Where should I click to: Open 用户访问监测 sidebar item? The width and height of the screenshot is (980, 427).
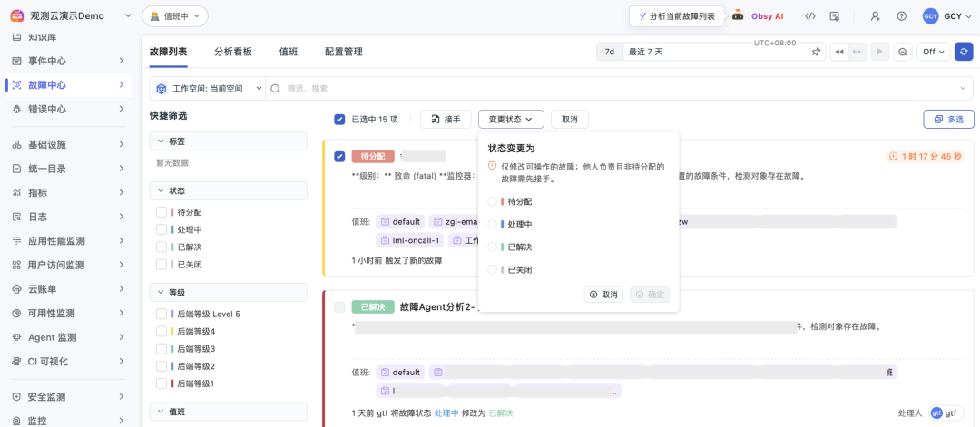(x=69, y=265)
